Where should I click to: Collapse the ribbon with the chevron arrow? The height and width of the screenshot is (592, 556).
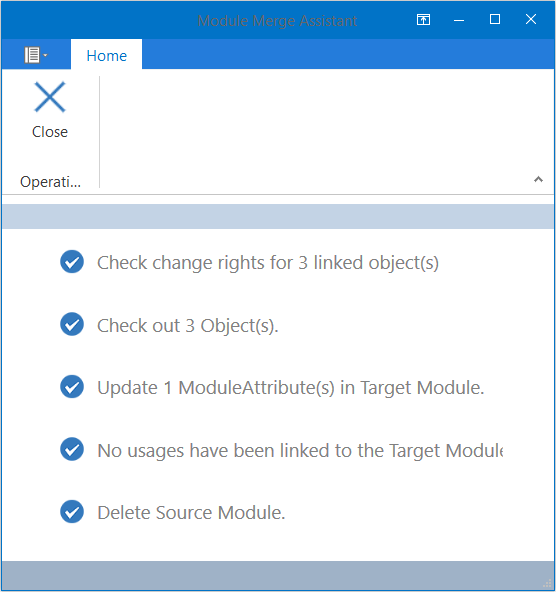(x=538, y=179)
